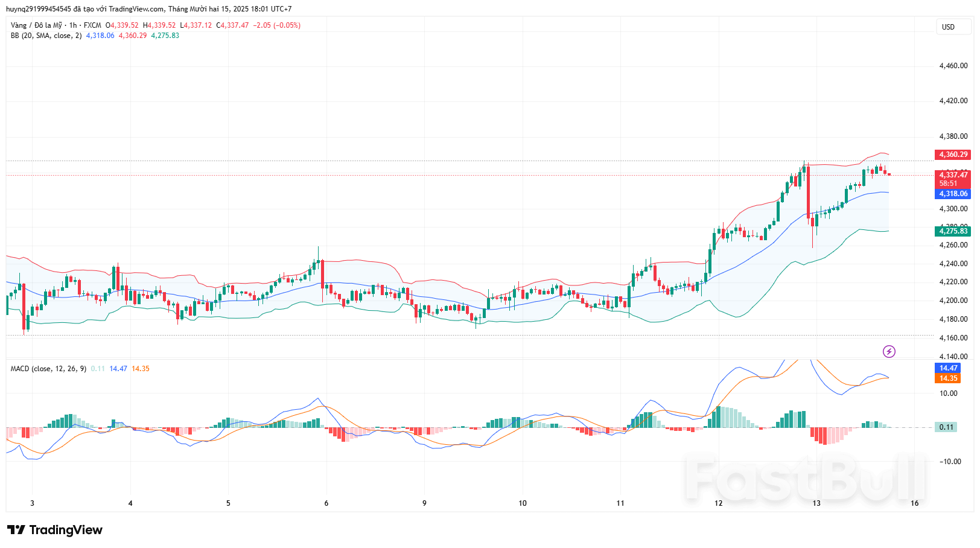Open the USD currency selector
980x548 pixels.
coord(949,27)
